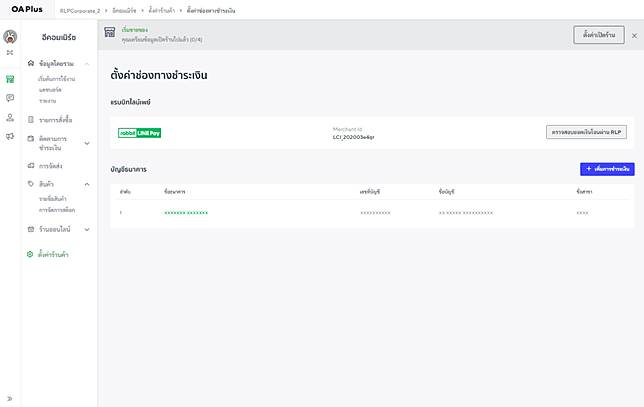The width and height of the screenshot is (644, 407).
Task: Click the บัญชีธนาคาร section heading
Action: (x=129, y=169)
